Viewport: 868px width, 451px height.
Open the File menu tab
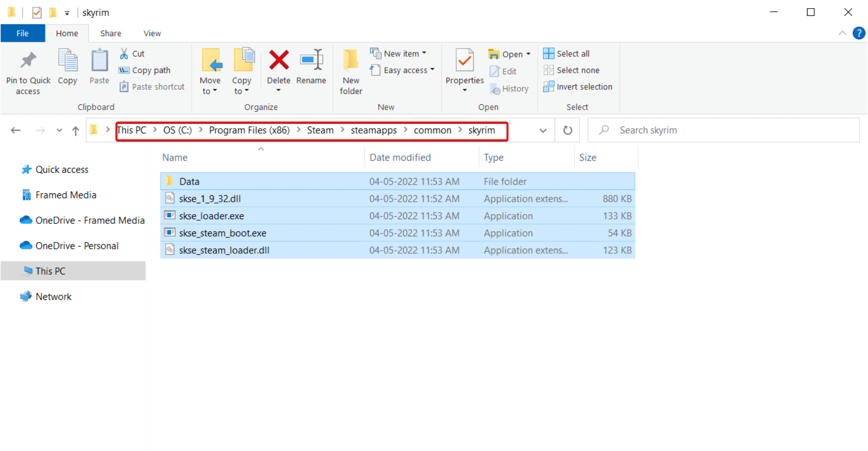tap(22, 33)
